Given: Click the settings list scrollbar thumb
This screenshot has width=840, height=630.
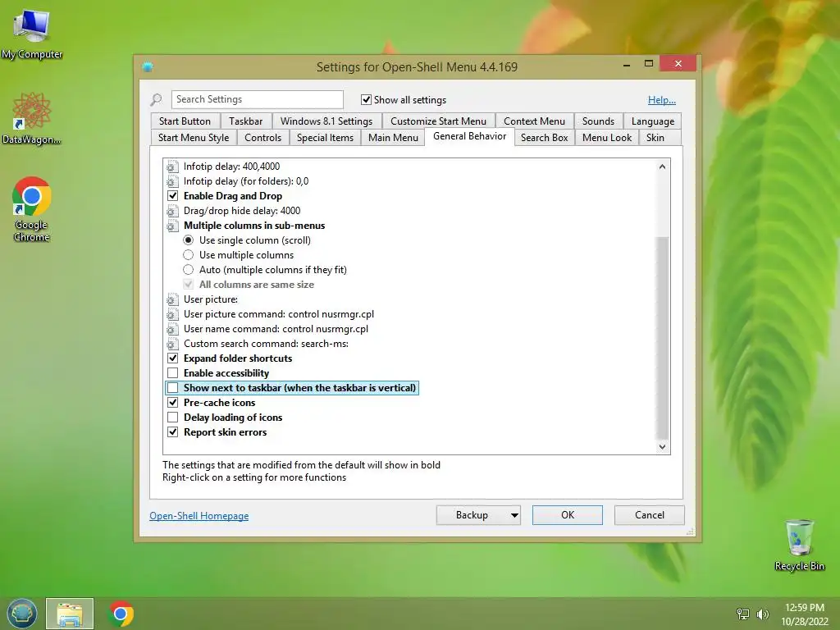Looking at the screenshot, I should 663,337.
